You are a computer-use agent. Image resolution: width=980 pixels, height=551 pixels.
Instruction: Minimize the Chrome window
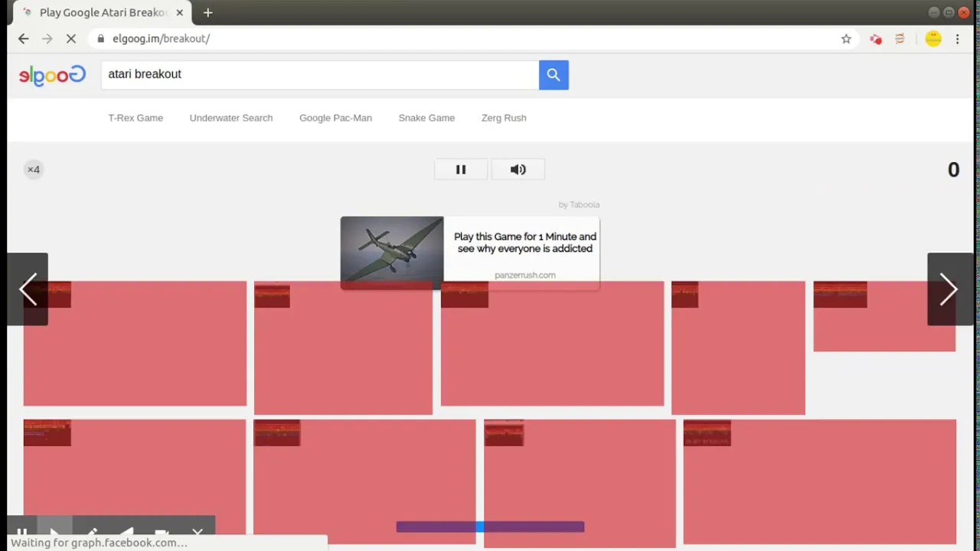pyautogui.click(x=934, y=12)
